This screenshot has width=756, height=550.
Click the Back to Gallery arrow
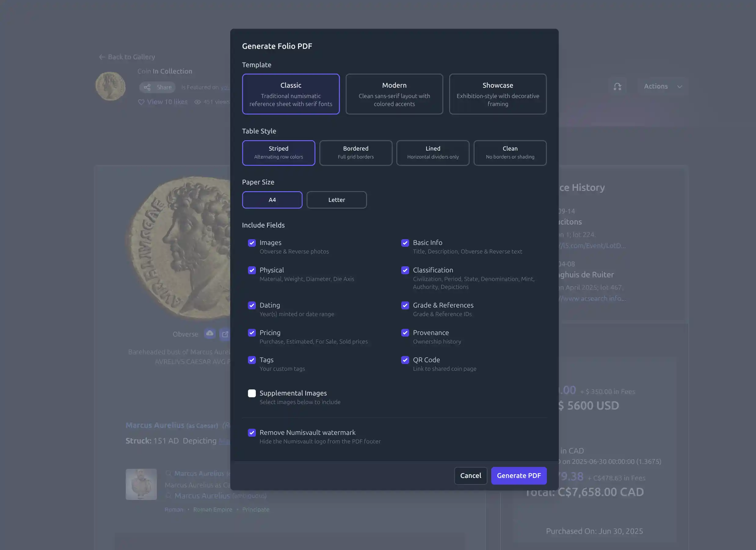102,57
